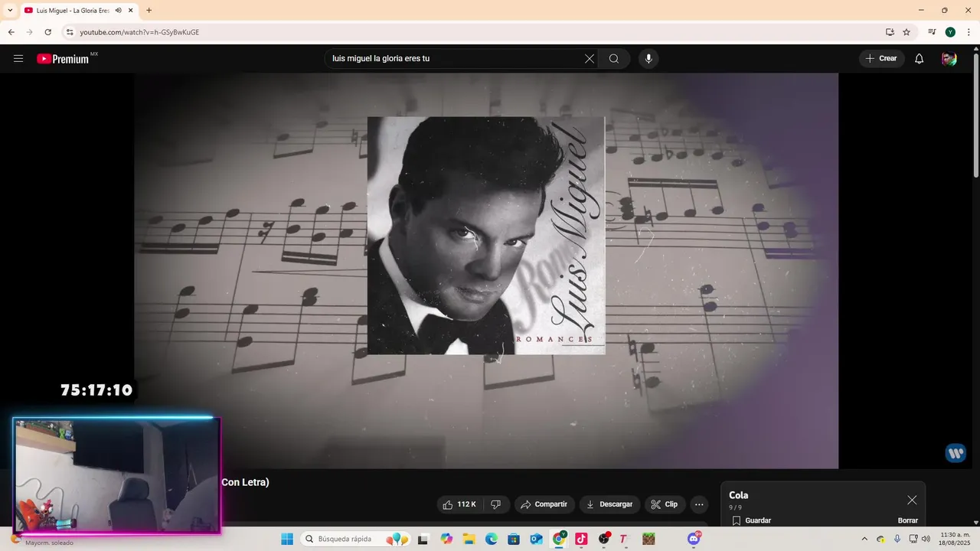Open Microsoft Edge from taskbar
Viewport: 980px width, 551px height.
(x=492, y=539)
